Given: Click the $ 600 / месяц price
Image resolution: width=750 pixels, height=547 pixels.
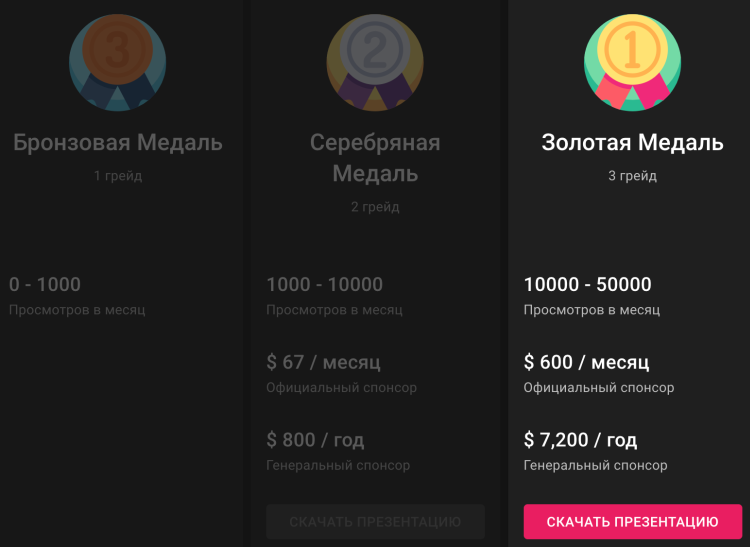Looking at the screenshot, I should [x=586, y=362].
